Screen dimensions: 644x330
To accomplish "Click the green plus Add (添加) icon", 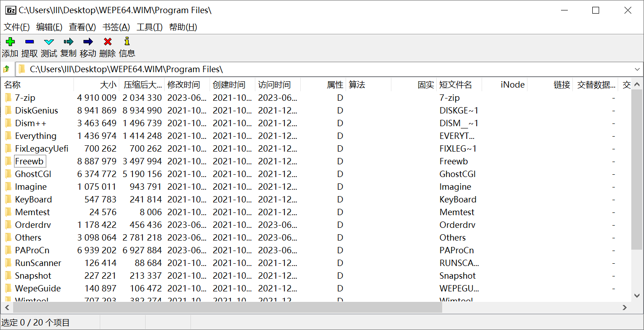I will click(10, 42).
